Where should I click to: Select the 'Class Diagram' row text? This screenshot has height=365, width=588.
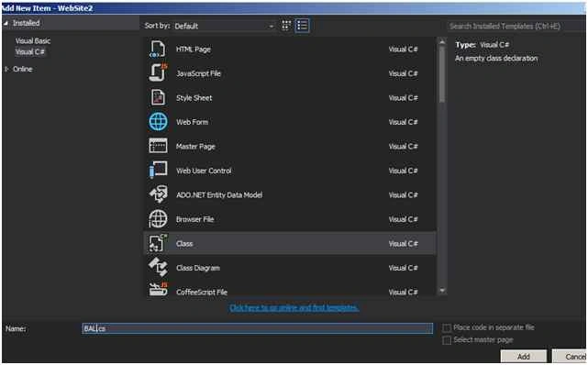[198, 268]
